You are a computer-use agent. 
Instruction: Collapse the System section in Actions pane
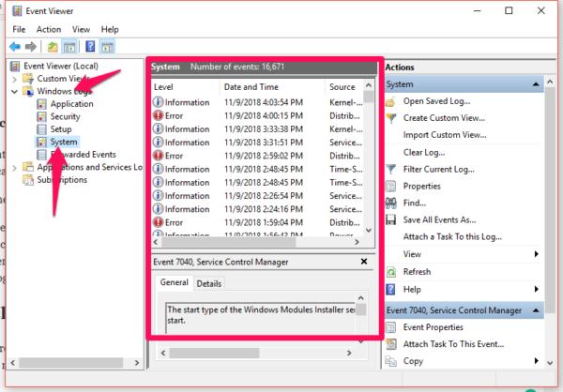(536, 84)
